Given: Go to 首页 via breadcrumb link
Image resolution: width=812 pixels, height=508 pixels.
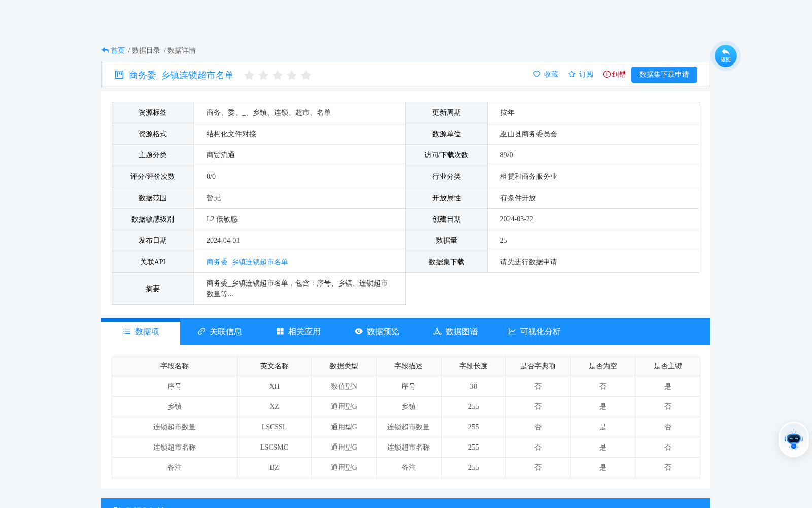Looking at the screenshot, I should 118,50.
